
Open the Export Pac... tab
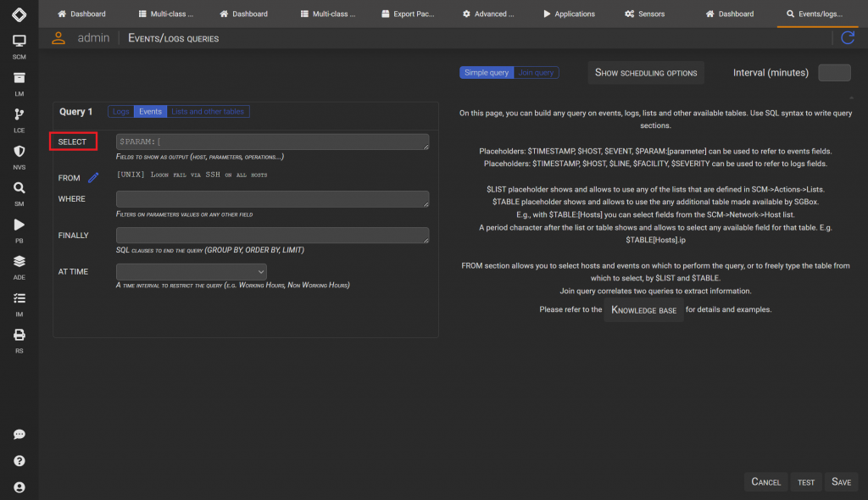(x=408, y=14)
